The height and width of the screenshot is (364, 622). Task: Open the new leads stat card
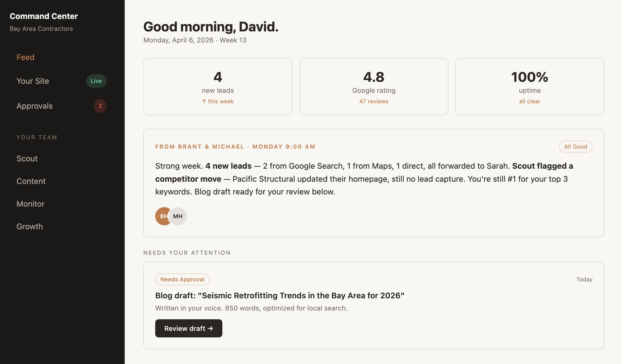(218, 87)
